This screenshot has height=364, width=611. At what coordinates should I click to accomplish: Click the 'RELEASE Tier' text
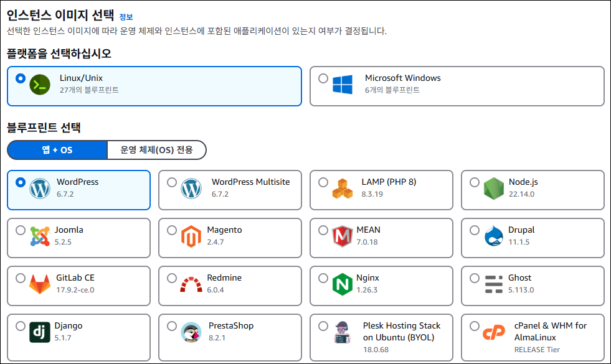tap(537, 350)
